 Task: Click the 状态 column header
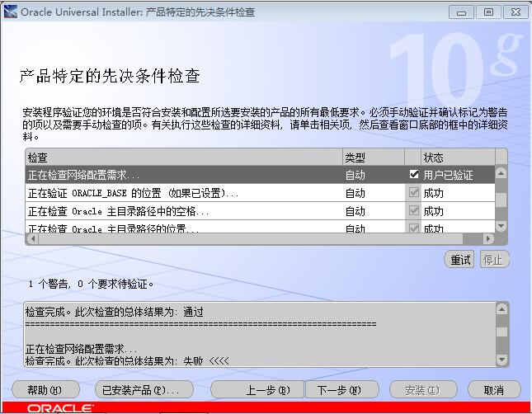pos(458,158)
